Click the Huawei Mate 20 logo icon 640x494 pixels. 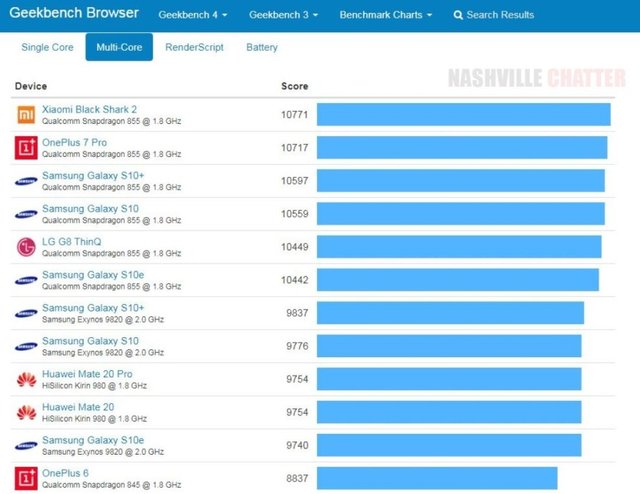[26, 412]
